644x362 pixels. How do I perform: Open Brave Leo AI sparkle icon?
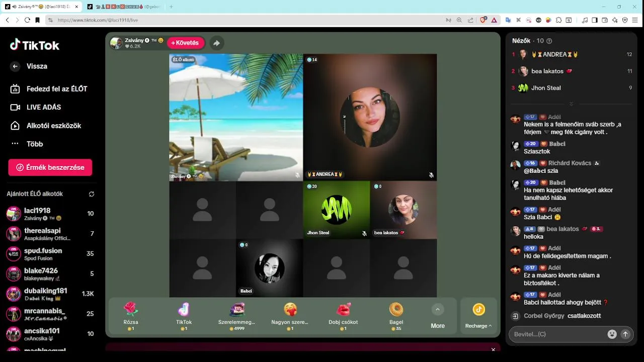point(615,20)
